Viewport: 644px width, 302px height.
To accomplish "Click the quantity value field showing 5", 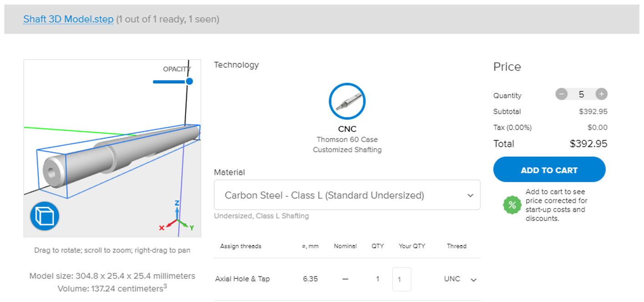I will pos(581,94).
